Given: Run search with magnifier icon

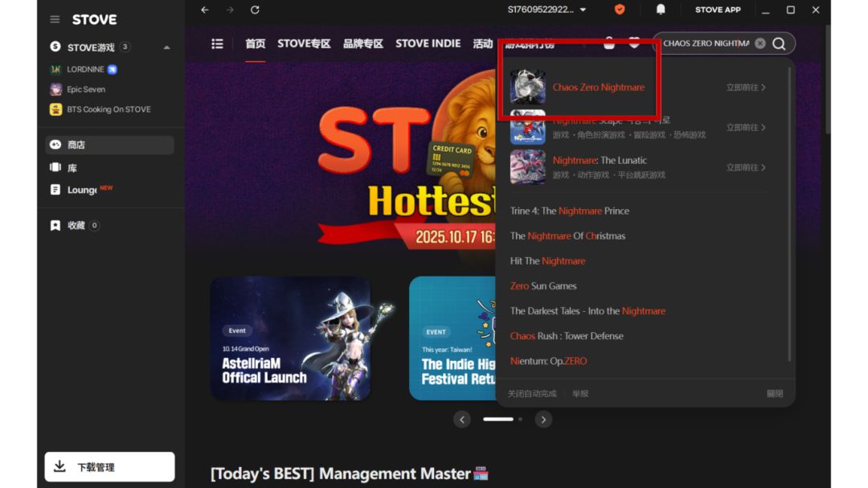Looking at the screenshot, I should coord(779,43).
